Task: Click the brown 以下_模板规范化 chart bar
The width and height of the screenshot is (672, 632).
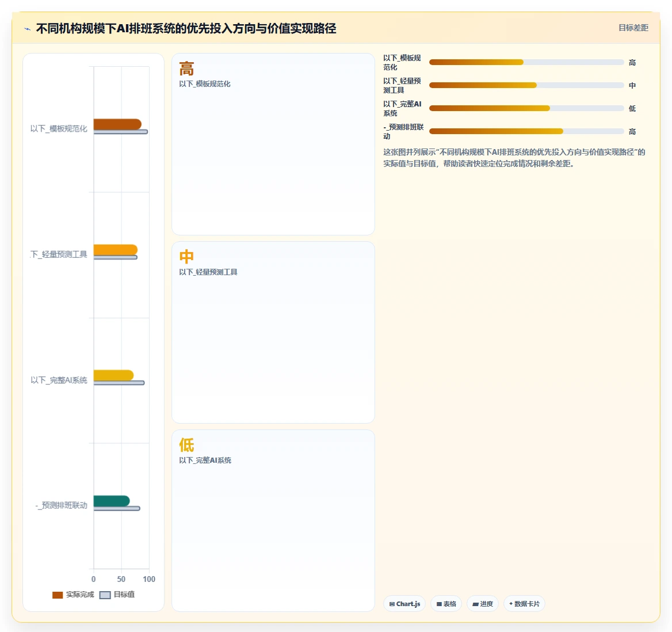Action: tap(117, 124)
